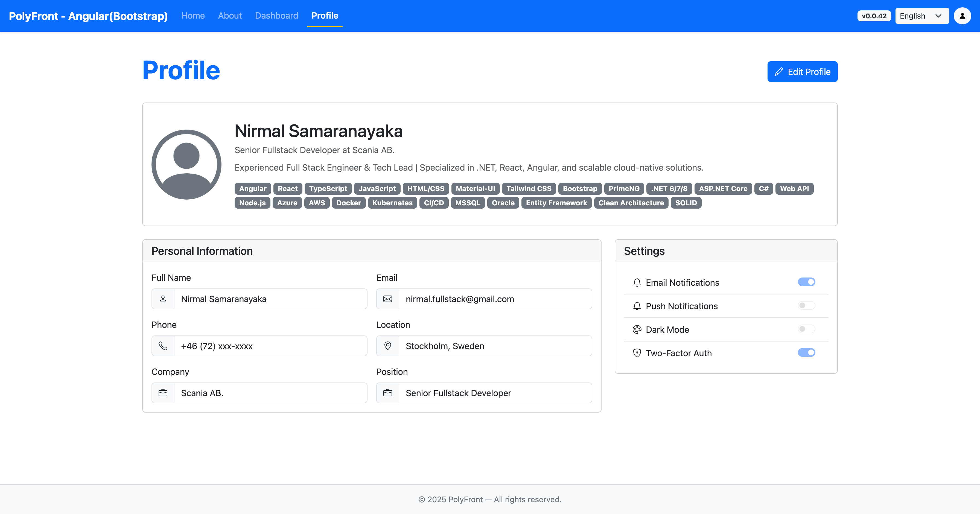Image resolution: width=980 pixels, height=514 pixels.
Task: Click the Clean Architecture skill badge
Action: pos(631,202)
